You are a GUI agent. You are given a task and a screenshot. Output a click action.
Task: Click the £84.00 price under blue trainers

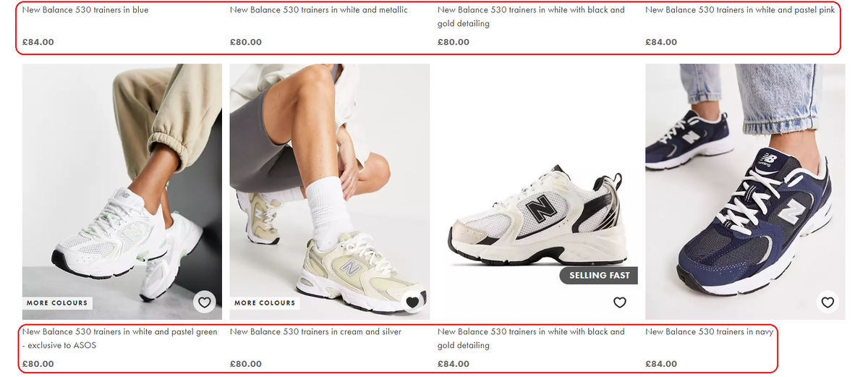pyautogui.click(x=38, y=42)
